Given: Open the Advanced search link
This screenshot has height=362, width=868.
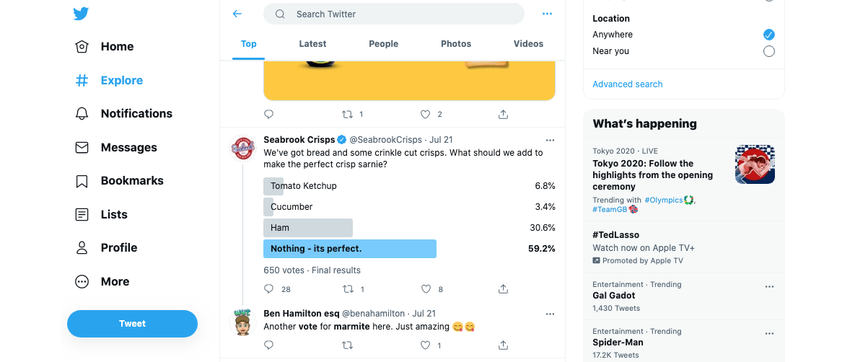Looking at the screenshot, I should (x=627, y=84).
